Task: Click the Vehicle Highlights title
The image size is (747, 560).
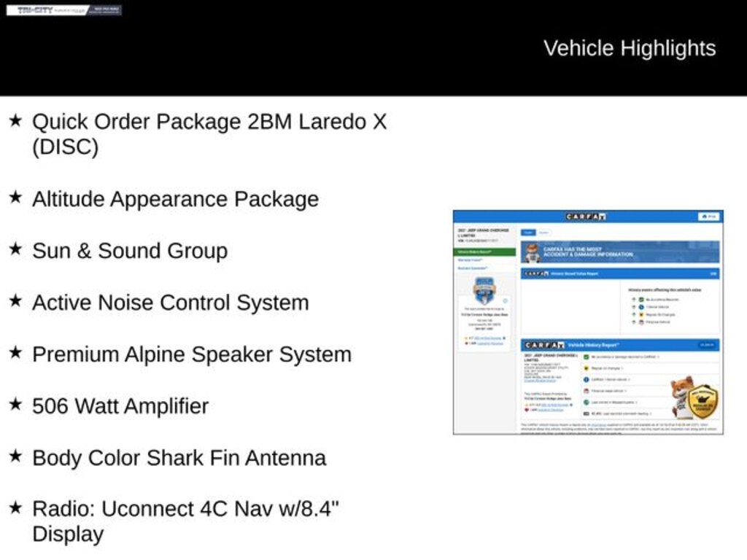Action: 629,48
